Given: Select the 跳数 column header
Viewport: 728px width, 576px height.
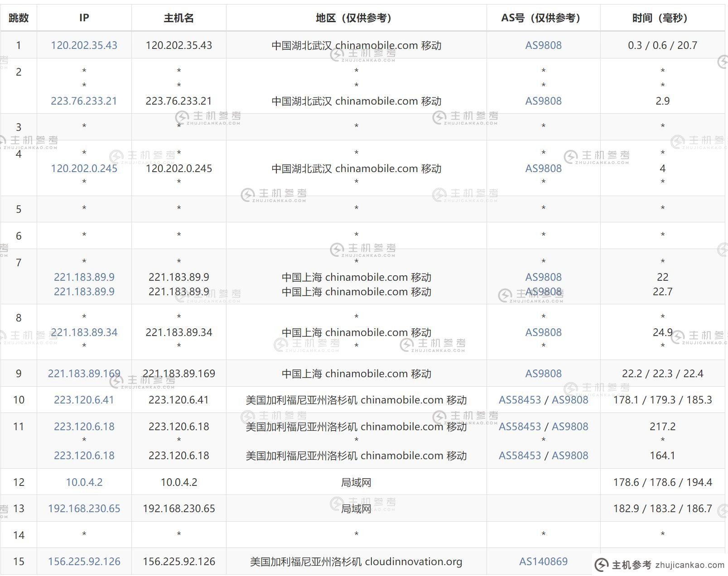Looking at the screenshot, I should [19, 18].
